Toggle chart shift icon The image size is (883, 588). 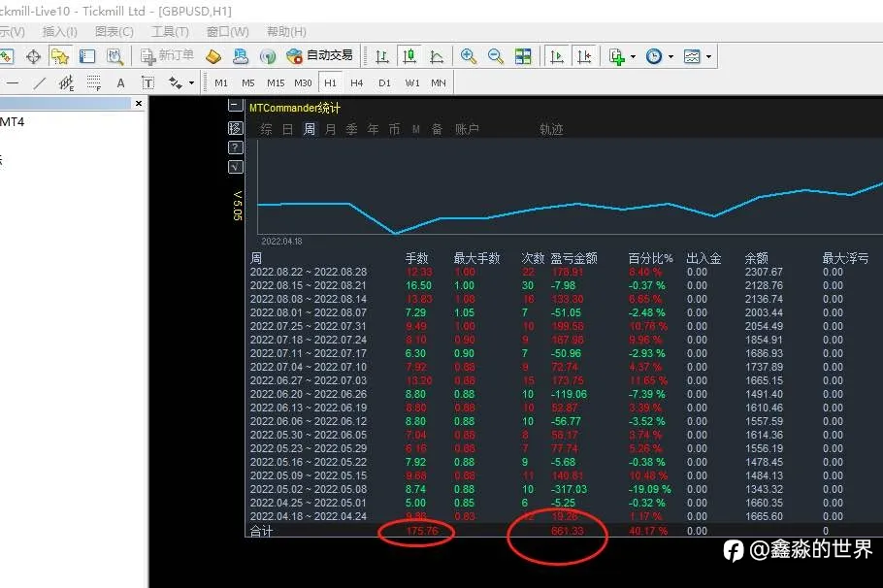(x=584, y=56)
